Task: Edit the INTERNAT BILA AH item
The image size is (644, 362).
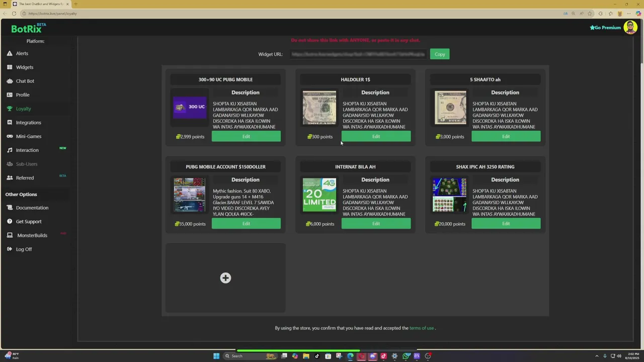Action: [376, 224]
